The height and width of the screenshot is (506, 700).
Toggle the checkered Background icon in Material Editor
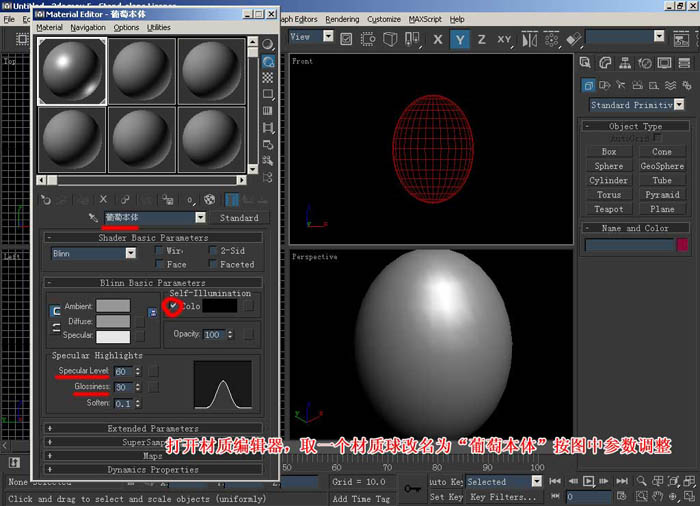coord(268,78)
